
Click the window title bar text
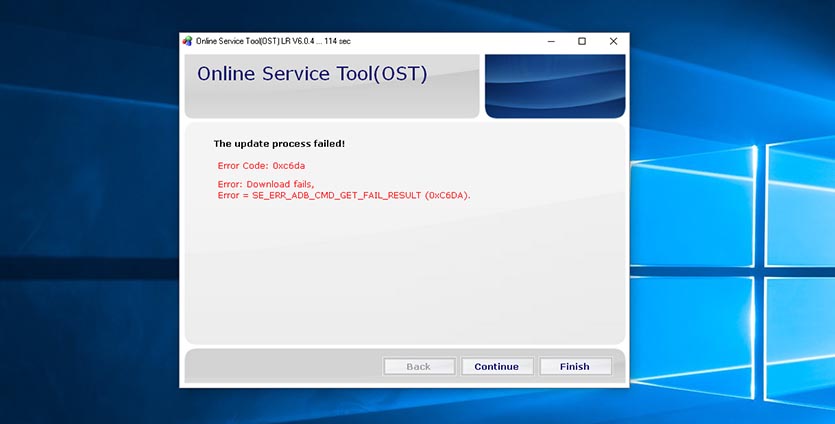pyautogui.click(x=273, y=41)
